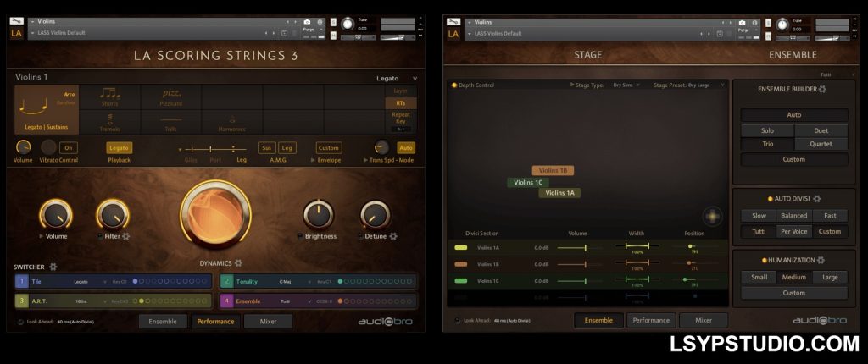
Task: Select the Trills articulation tile
Action: point(171,122)
